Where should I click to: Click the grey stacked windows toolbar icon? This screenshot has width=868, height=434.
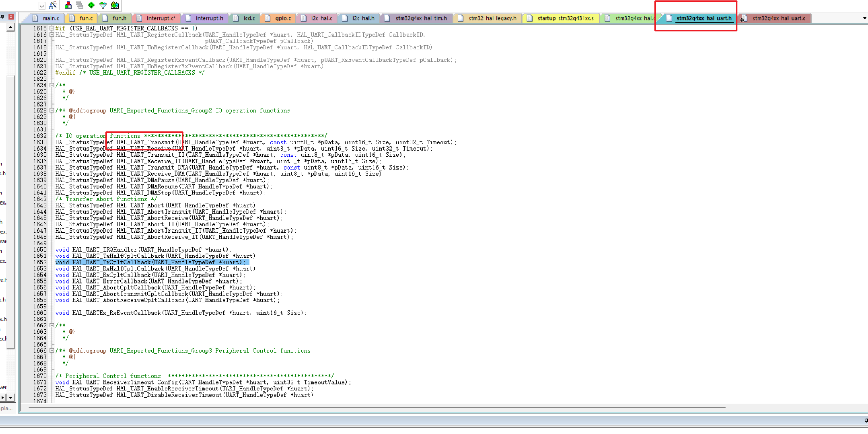click(x=80, y=5)
